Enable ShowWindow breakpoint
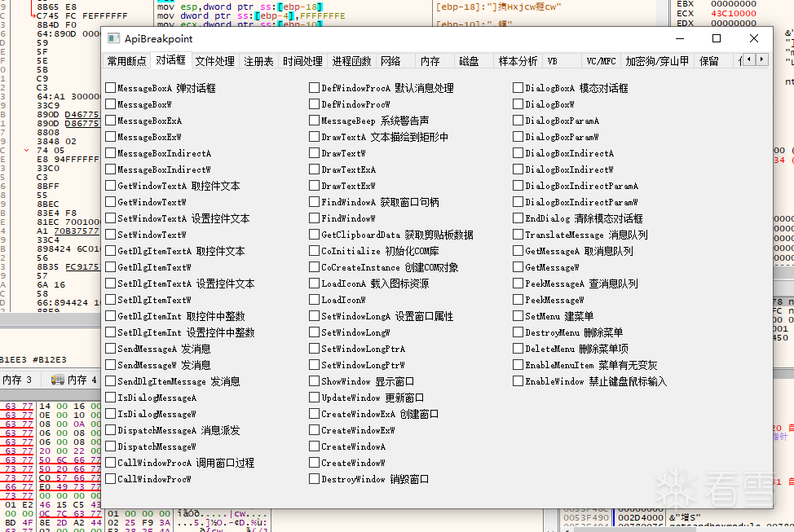Viewport: 794px width, 532px height. tap(314, 381)
